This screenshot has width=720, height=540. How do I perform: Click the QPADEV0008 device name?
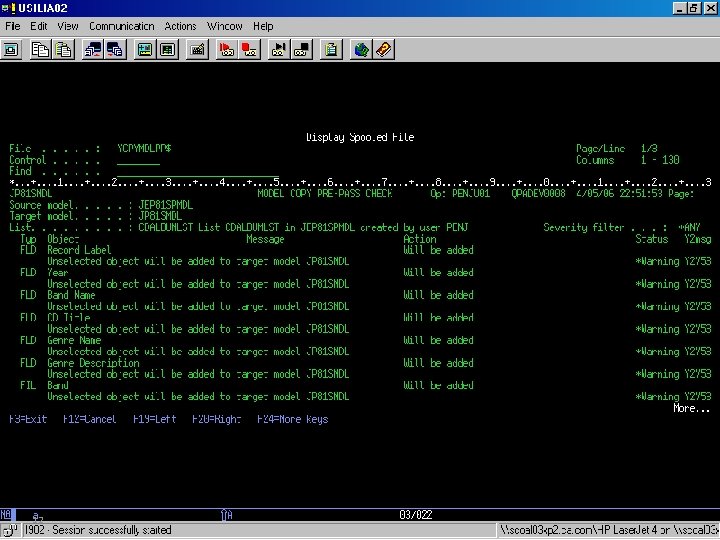pos(538,193)
